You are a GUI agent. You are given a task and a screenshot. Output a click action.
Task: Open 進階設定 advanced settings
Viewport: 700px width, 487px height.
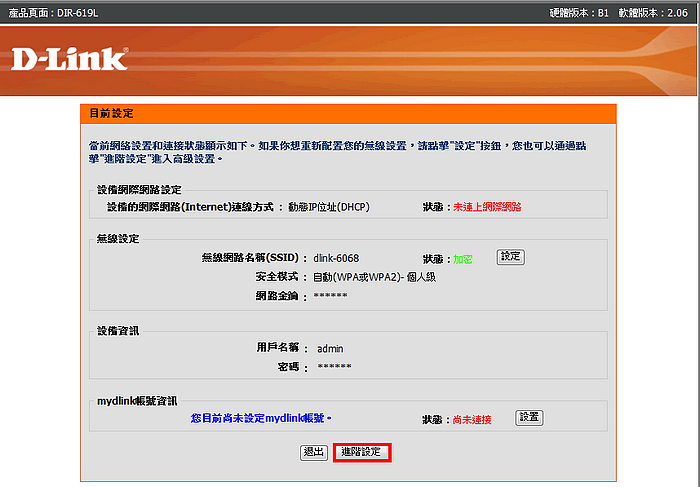coord(361,453)
